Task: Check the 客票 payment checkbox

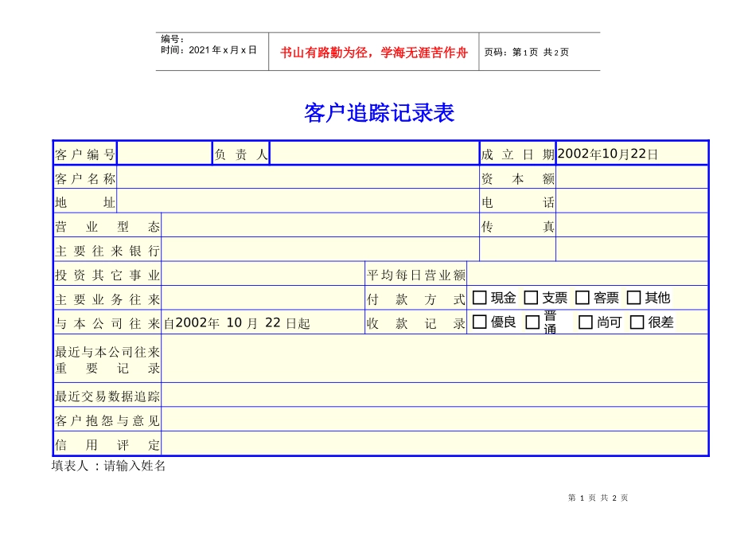Action: tap(583, 298)
